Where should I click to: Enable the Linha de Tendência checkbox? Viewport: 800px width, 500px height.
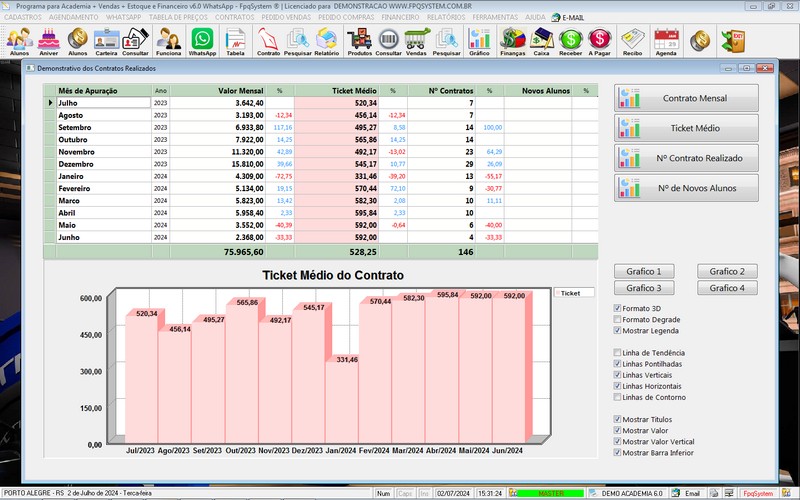[617, 353]
